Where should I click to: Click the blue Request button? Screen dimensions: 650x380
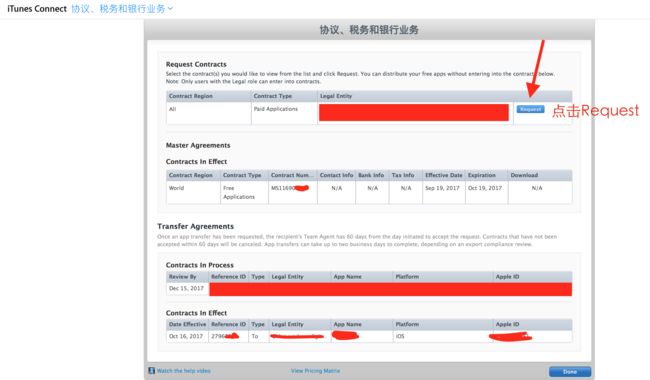point(530,109)
